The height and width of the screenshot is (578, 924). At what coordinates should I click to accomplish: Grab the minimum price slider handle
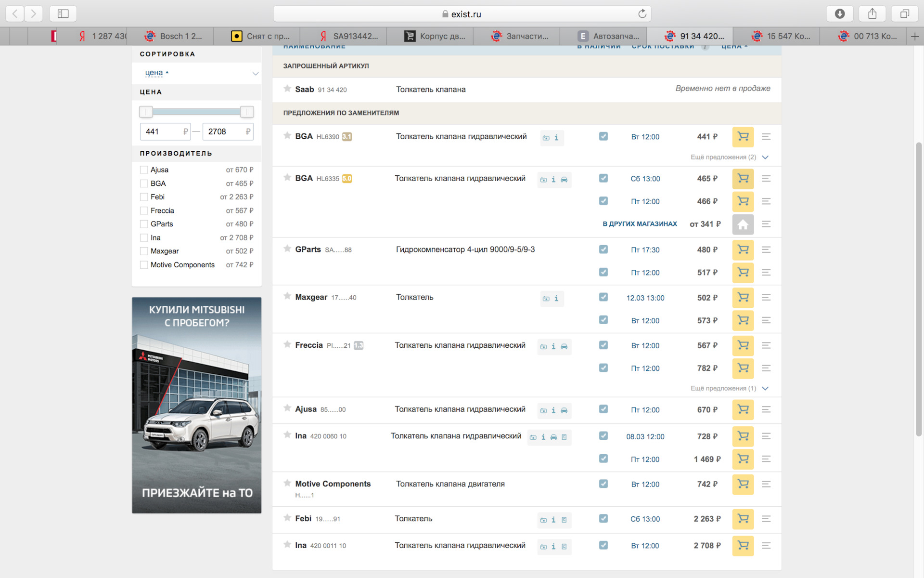point(146,112)
